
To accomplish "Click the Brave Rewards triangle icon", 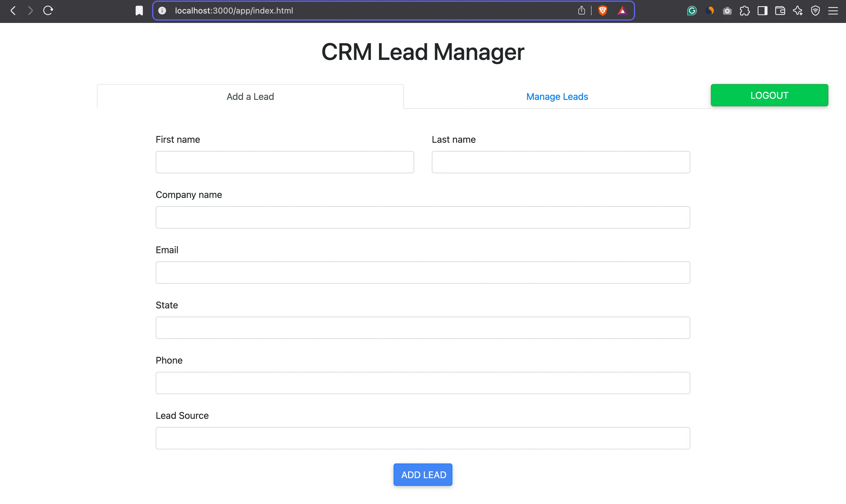I will [622, 11].
